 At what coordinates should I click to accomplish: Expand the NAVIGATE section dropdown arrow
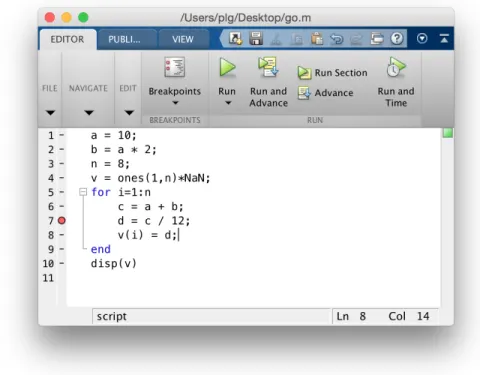(89, 113)
